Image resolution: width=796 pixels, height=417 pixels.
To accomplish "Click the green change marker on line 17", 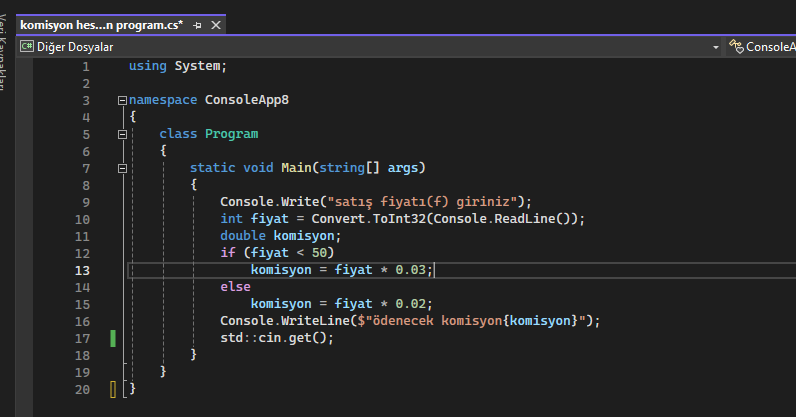I will click(113, 338).
